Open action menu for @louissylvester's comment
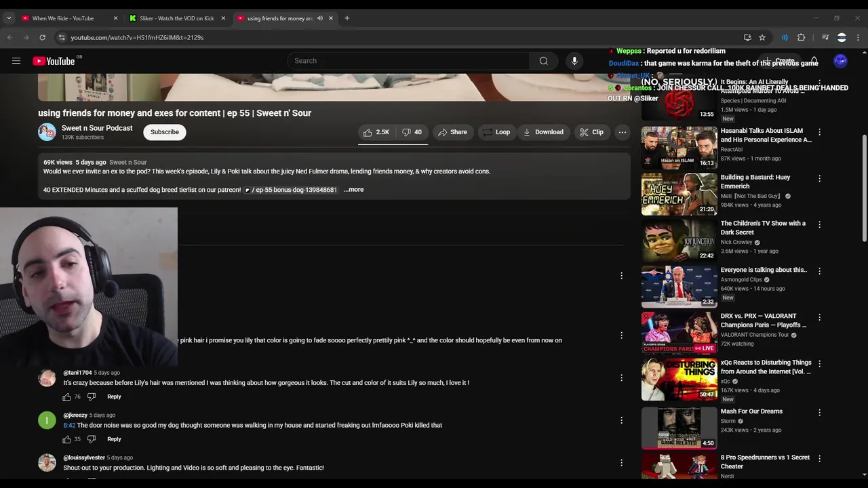The width and height of the screenshot is (868, 488). (621, 463)
